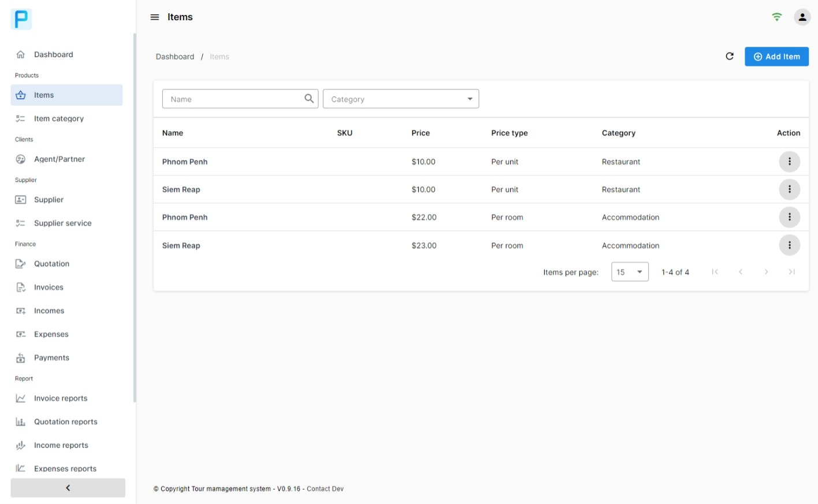The width and height of the screenshot is (818, 504).
Task: Click the Invoices document icon
Action: click(21, 288)
